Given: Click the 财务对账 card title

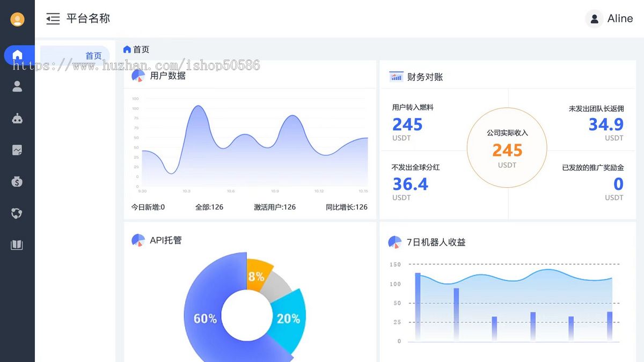Looking at the screenshot, I should (425, 77).
